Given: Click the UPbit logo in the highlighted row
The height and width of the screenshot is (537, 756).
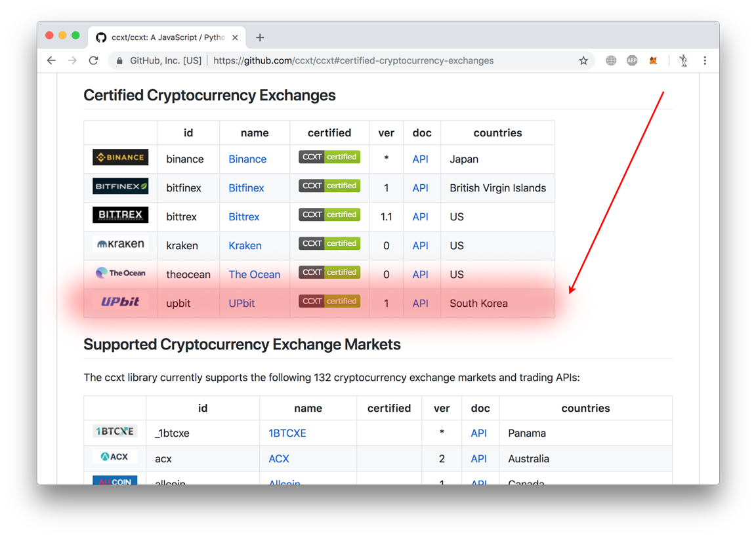Looking at the screenshot, I should [x=120, y=303].
